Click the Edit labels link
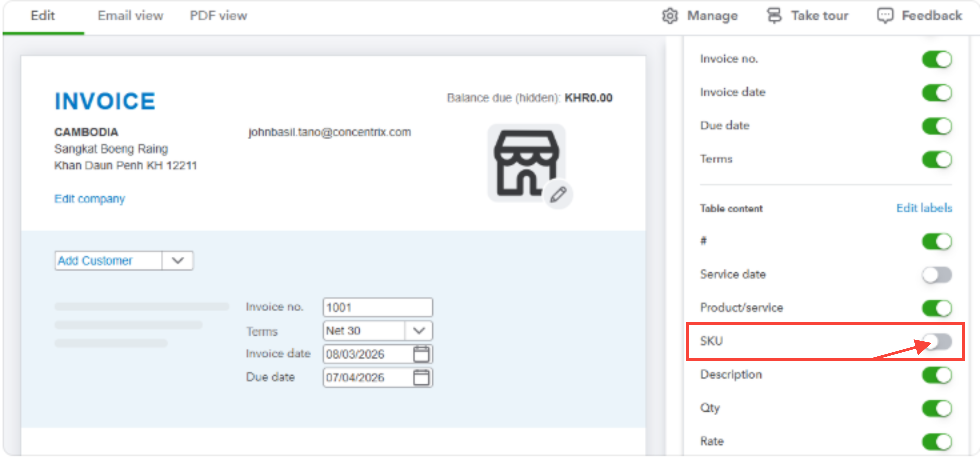980x460 pixels. (x=924, y=208)
